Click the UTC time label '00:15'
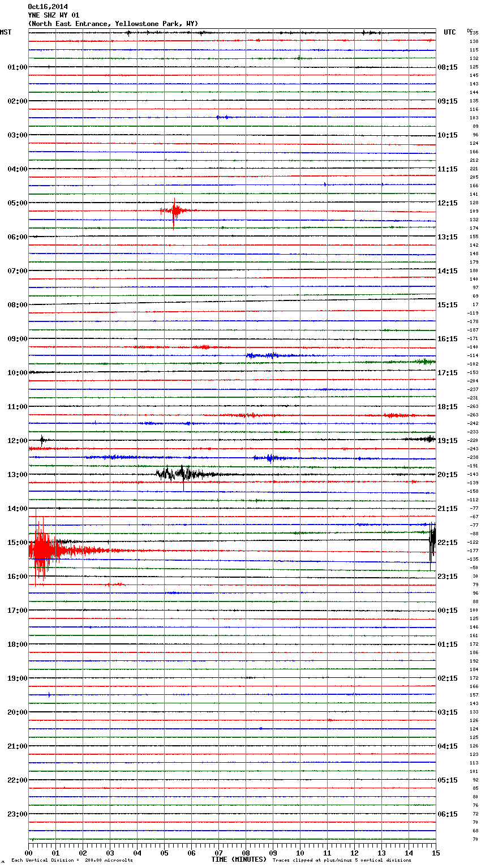The height and width of the screenshot is (868, 481). [x=448, y=611]
